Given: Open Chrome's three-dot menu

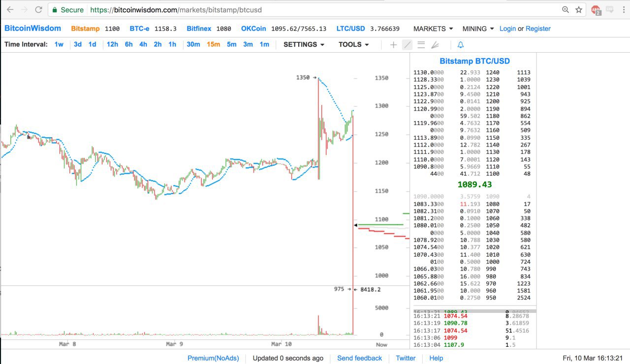Looking at the screenshot, I should tap(623, 9).
